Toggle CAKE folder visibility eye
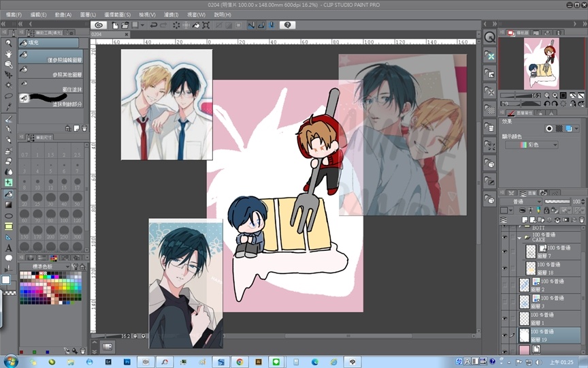588x368 pixels. [505, 237]
